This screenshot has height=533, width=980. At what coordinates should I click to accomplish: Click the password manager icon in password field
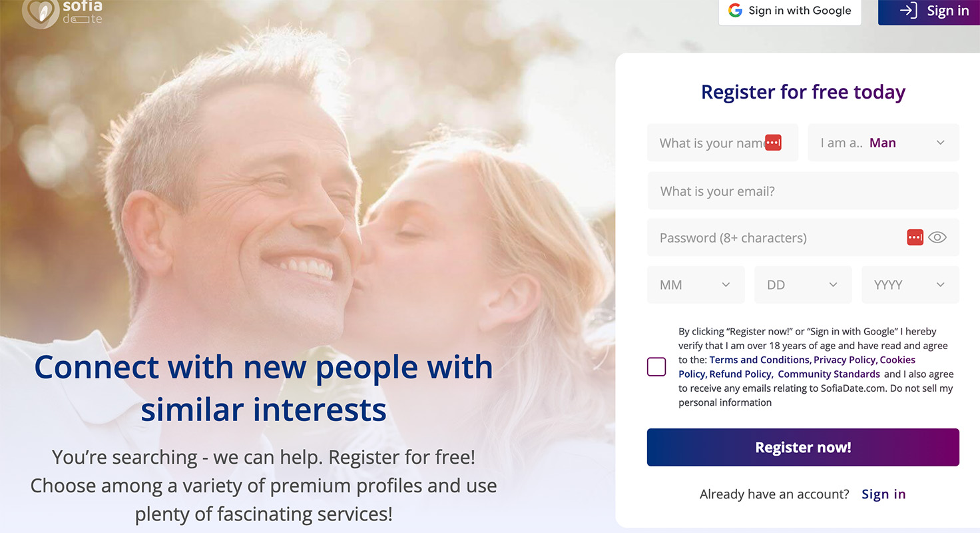point(915,237)
